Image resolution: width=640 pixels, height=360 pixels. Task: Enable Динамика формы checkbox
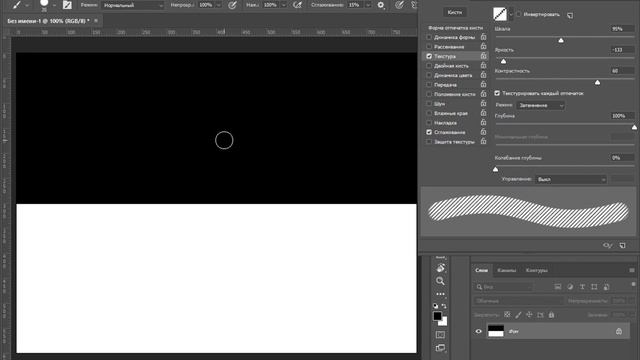[429, 37]
